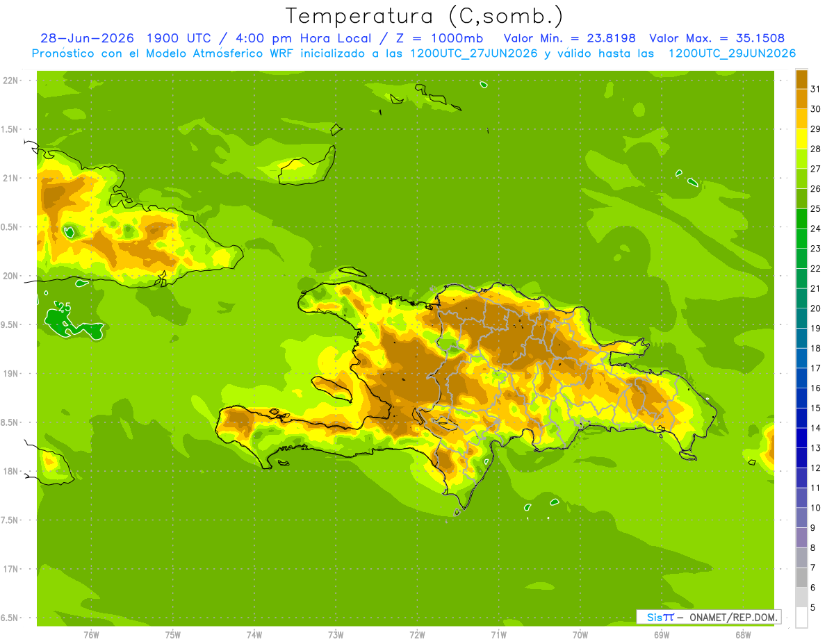Viewport: 834px width, 644px height.
Task: Click the legend label "12"
Action: (815, 468)
